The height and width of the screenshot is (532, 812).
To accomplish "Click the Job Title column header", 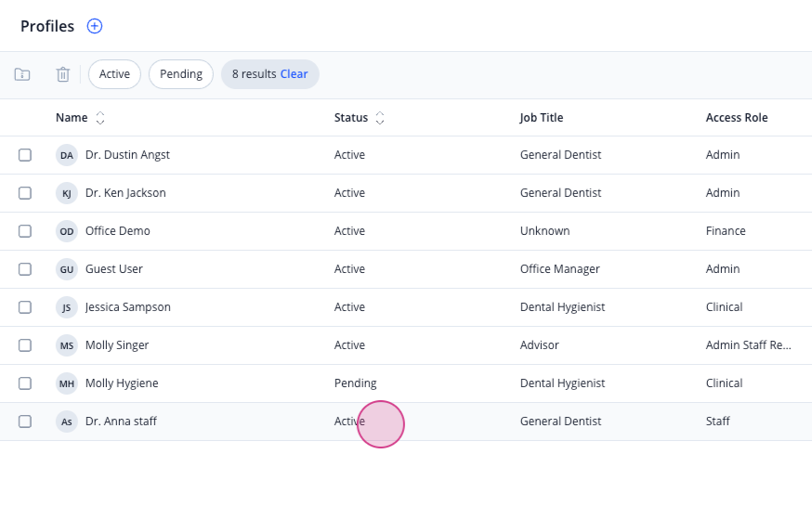I will pyautogui.click(x=541, y=118).
